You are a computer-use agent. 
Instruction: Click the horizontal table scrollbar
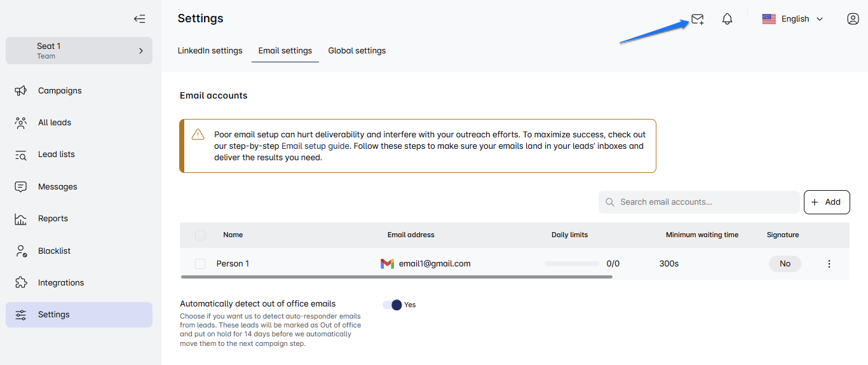point(397,277)
